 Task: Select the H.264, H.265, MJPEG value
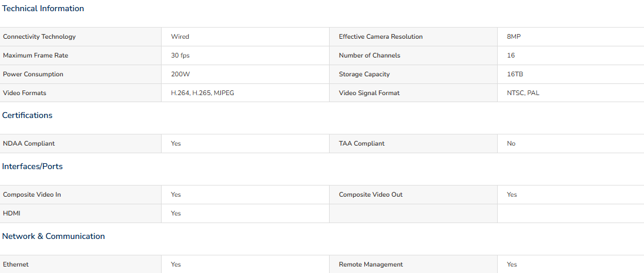(x=203, y=93)
